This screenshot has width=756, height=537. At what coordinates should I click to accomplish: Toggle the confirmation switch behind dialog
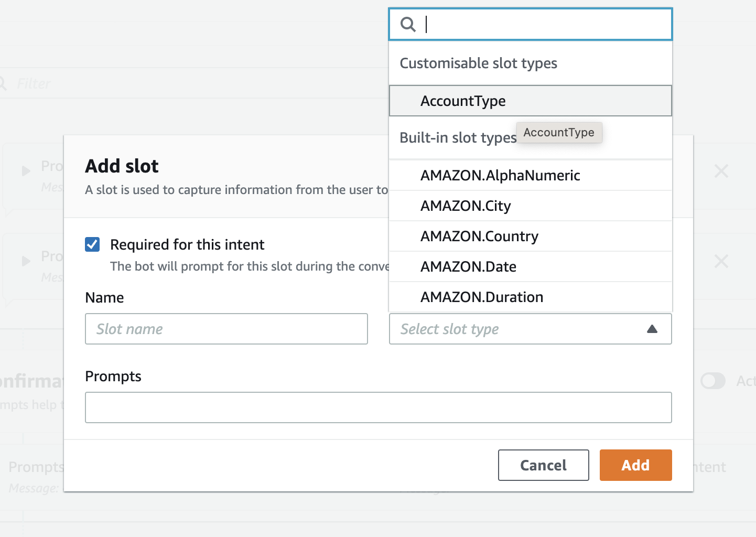tap(713, 381)
